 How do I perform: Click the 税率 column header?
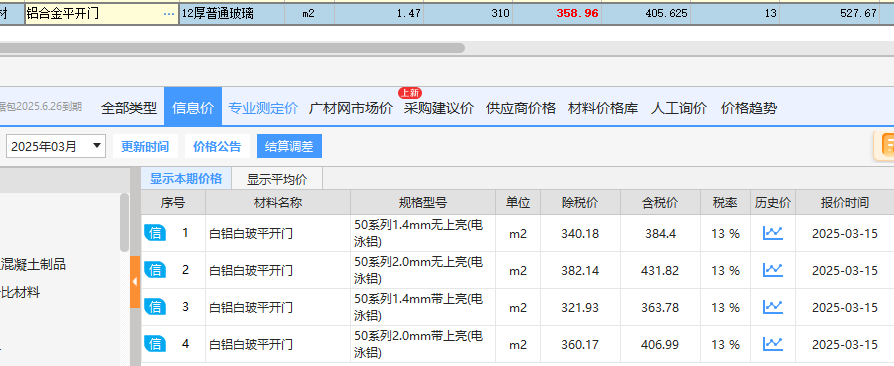(x=725, y=202)
